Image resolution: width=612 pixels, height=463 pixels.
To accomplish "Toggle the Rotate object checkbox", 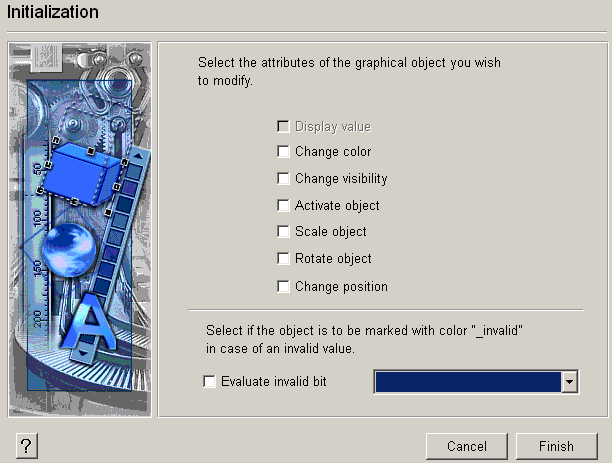I will [x=284, y=259].
